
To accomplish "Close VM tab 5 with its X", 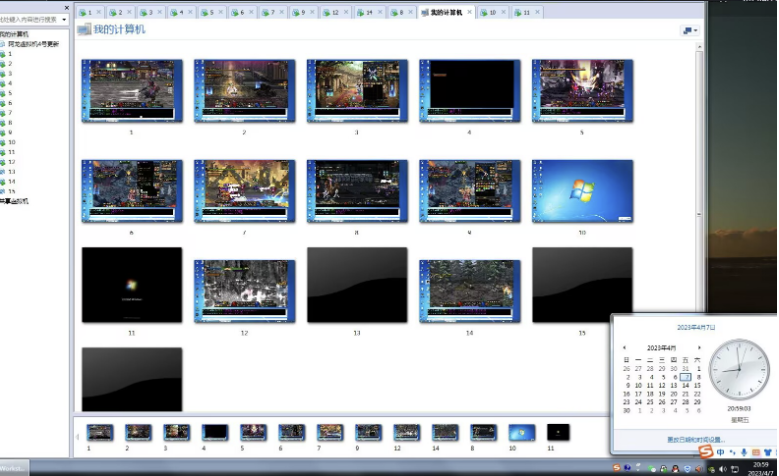I will pos(221,12).
